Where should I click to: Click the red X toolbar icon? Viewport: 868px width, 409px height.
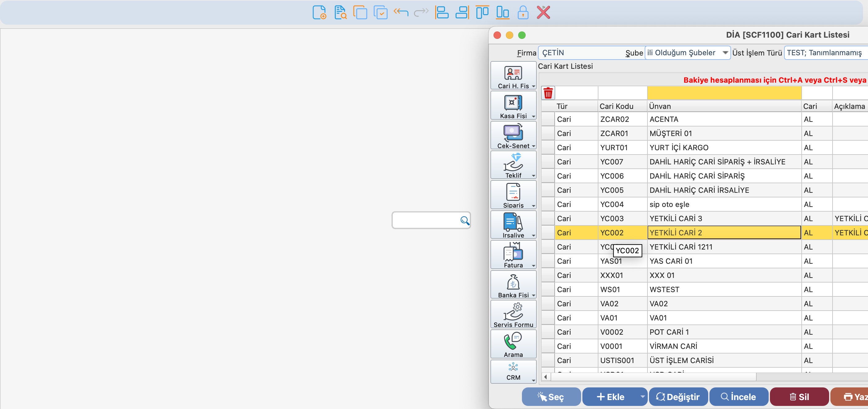(543, 13)
